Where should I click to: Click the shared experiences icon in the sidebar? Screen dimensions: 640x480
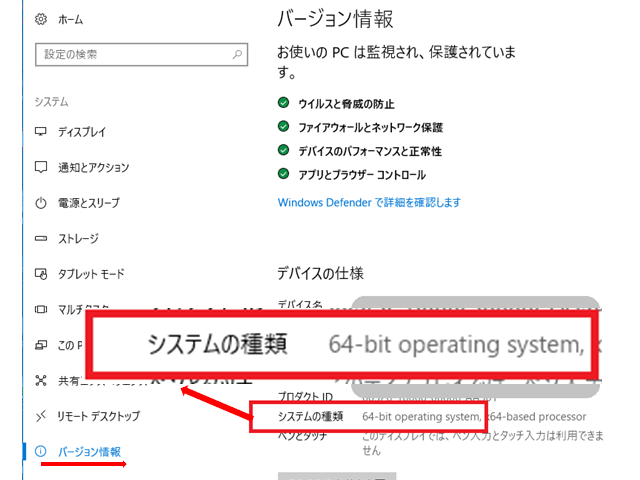[41, 381]
